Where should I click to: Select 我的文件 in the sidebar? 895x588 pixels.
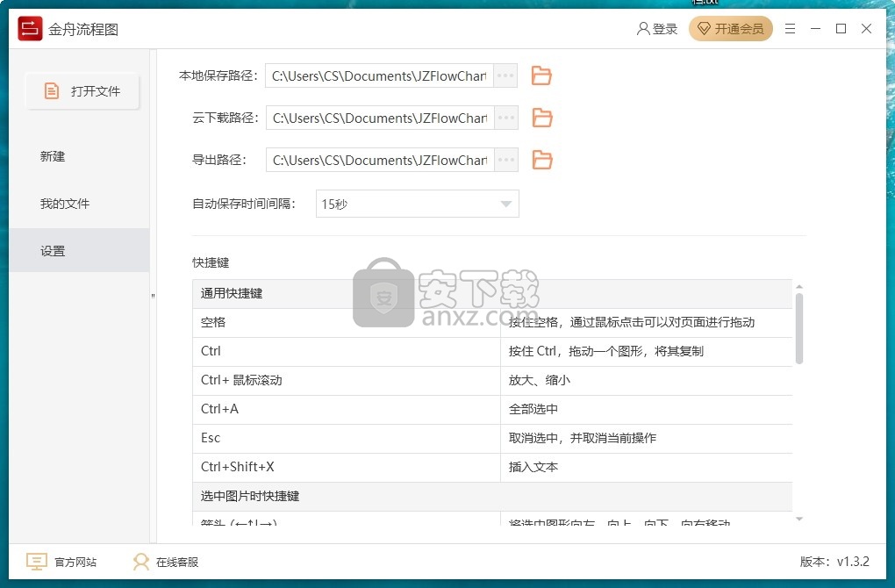pyautogui.click(x=79, y=204)
